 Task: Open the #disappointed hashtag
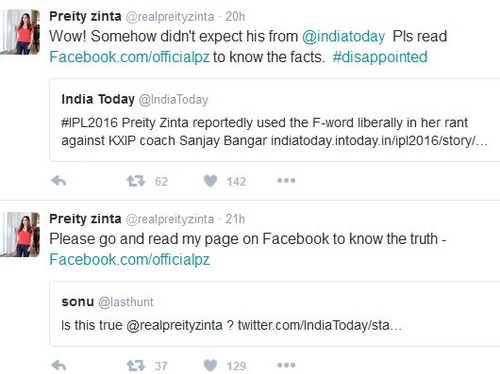click(x=380, y=57)
